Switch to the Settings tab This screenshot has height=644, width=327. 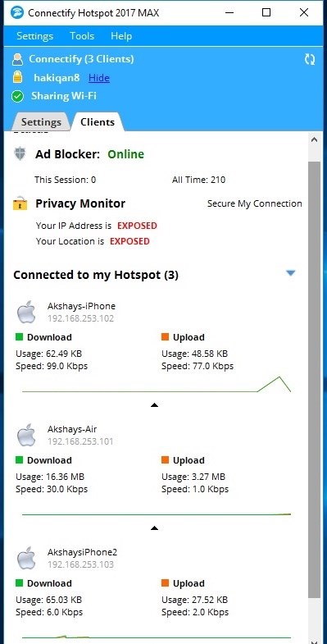point(41,122)
